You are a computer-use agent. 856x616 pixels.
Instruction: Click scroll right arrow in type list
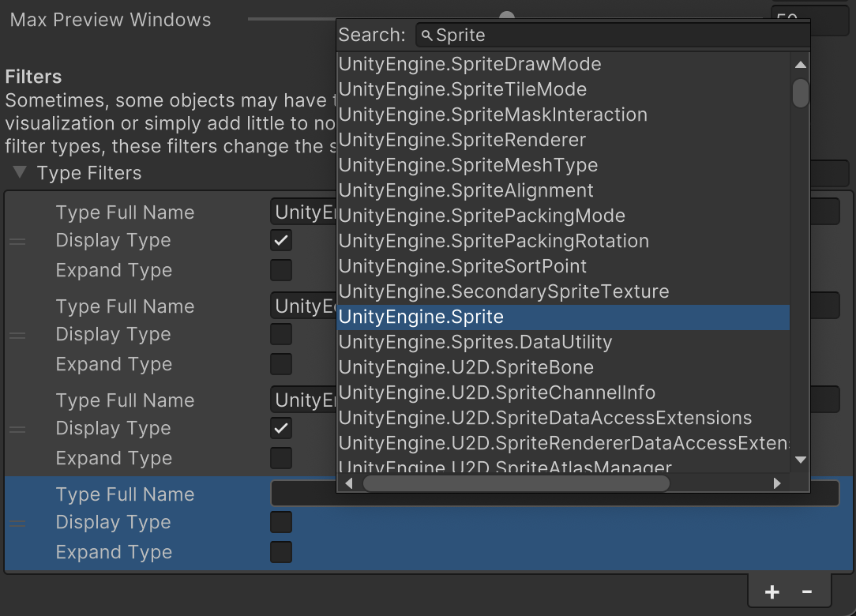pyautogui.click(x=777, y=483)
